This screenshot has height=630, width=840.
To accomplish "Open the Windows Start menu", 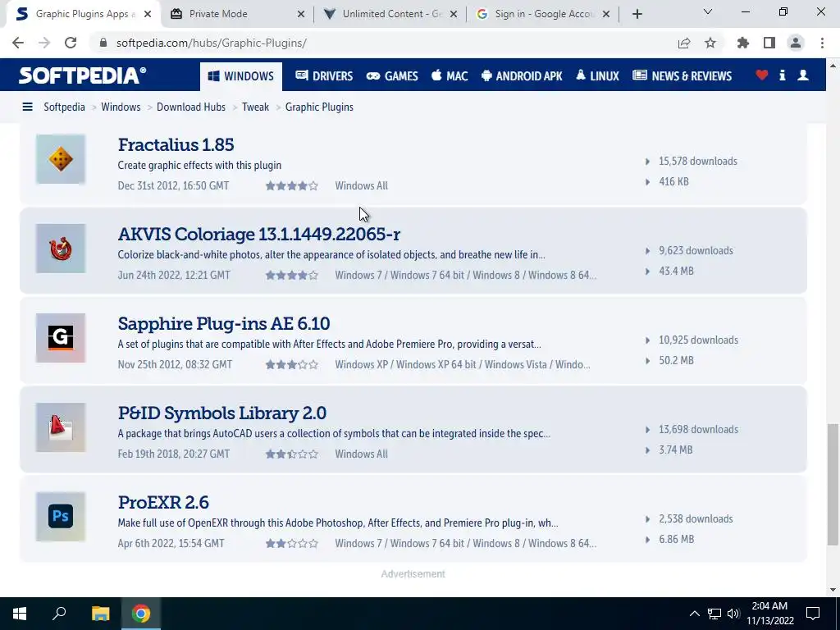I will point(20,614).
